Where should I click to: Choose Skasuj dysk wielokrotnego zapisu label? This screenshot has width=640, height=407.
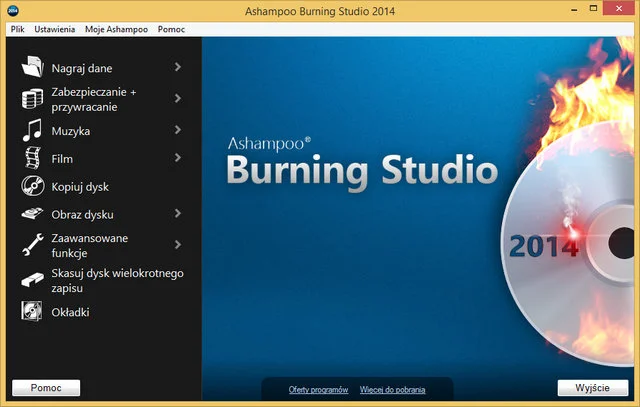[118, 280]
